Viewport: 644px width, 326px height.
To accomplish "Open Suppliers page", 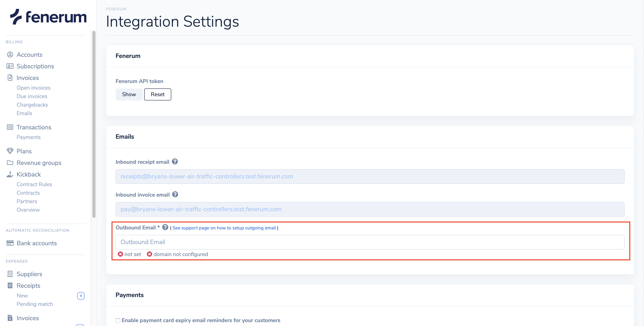I will [x=29, y=274].
